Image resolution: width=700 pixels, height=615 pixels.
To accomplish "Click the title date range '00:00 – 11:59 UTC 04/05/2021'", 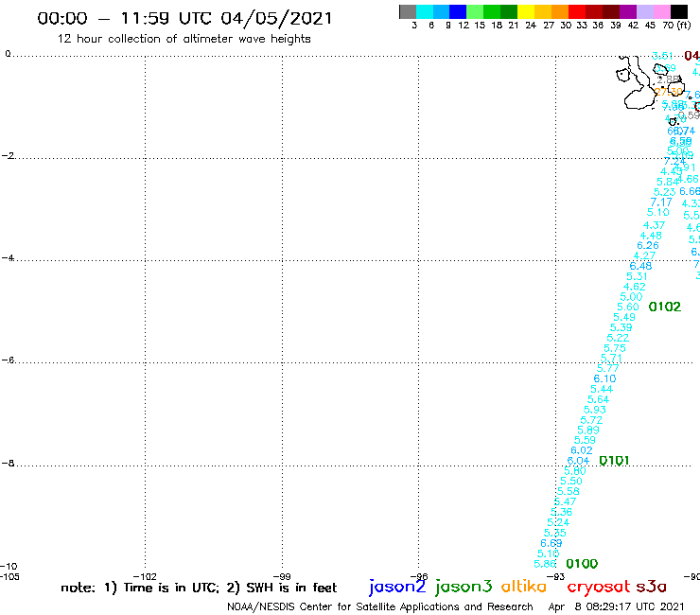I will (184, 18).
